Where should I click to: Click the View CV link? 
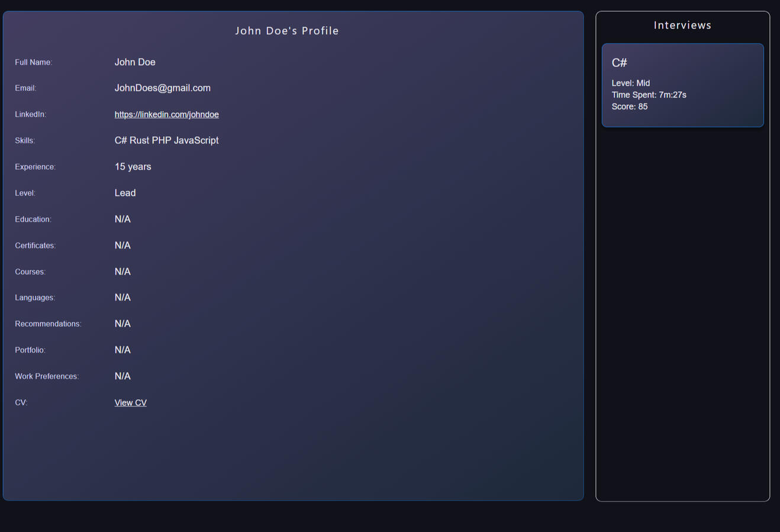pyautogui.click(x=130, y=402)
